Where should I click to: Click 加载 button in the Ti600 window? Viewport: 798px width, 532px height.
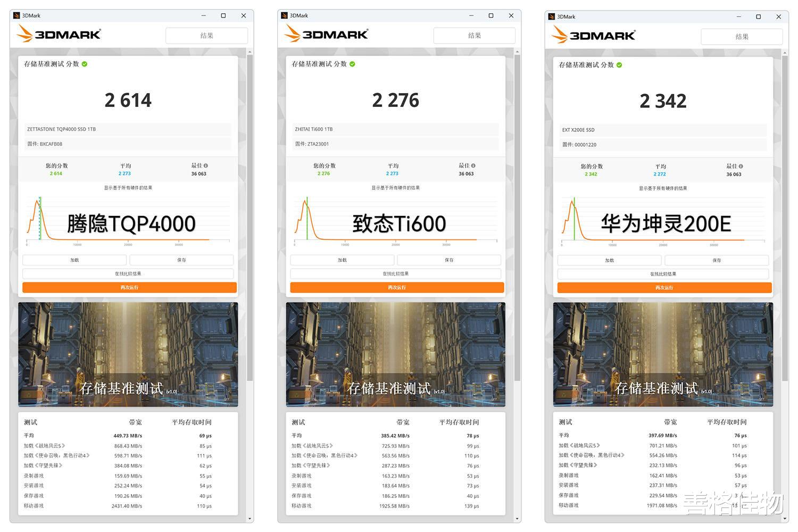(342, 260)
